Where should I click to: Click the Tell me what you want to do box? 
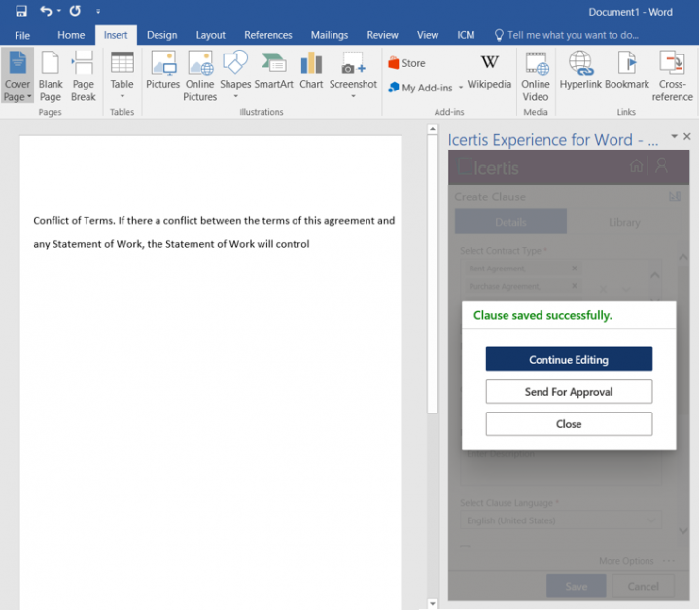click(x=574, y=35)
